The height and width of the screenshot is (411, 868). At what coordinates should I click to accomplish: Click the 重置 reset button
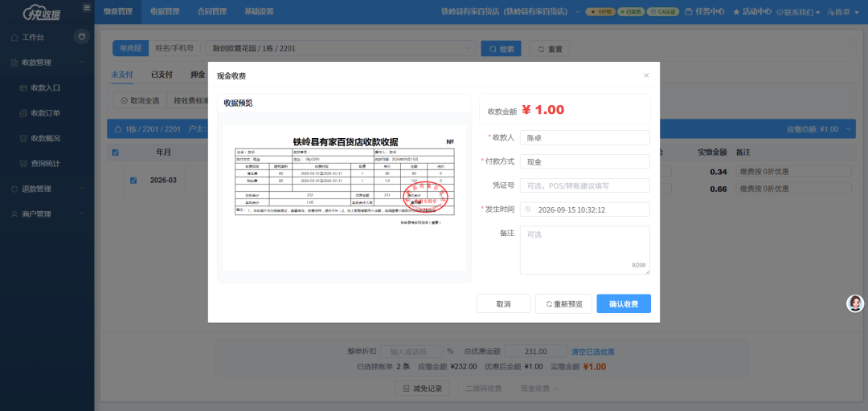click(x=549, y=49)
